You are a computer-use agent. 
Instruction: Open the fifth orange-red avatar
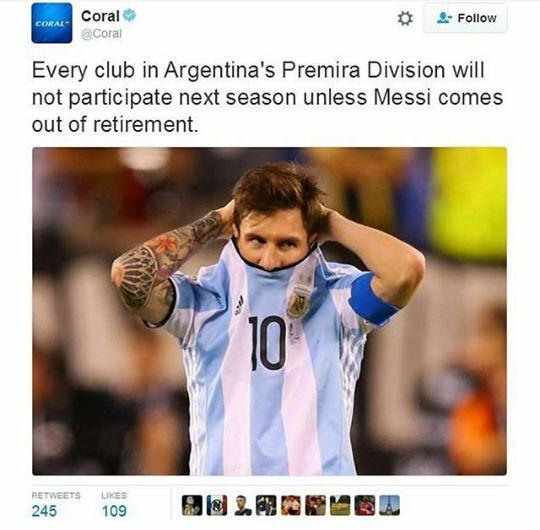[291, 505]
